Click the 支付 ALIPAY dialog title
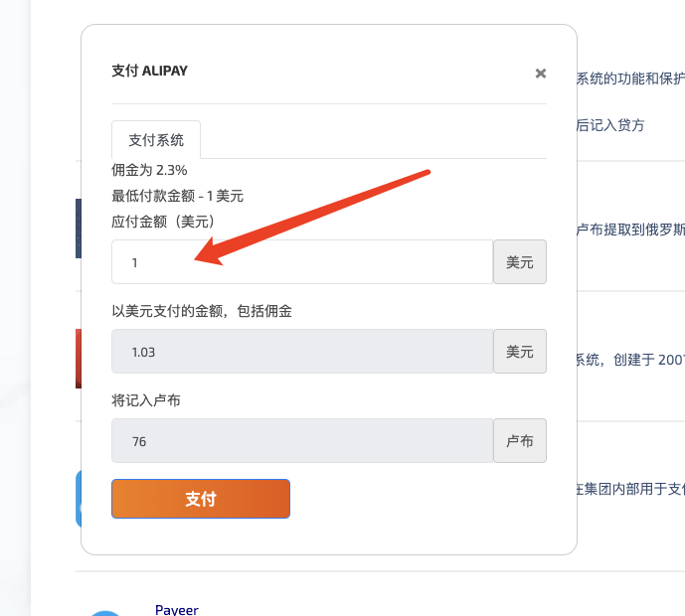685x616 pixels. (x=150, y=72)
